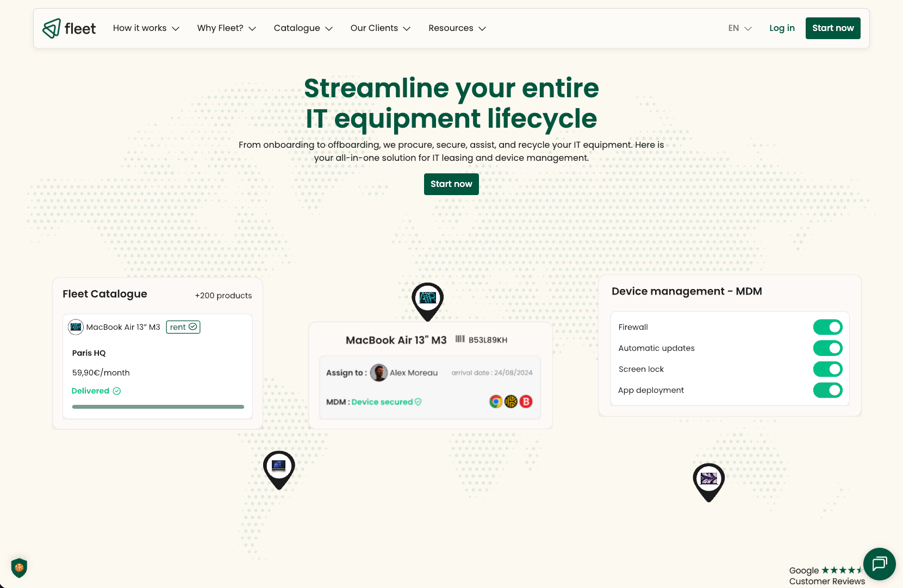The image size is (903, 588).
Task: Open cookie settings shield icon
Action: pos(19,568)
